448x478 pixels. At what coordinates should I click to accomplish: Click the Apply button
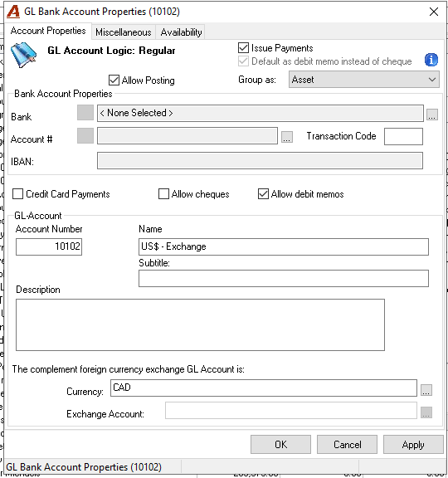tap(413, 445)
